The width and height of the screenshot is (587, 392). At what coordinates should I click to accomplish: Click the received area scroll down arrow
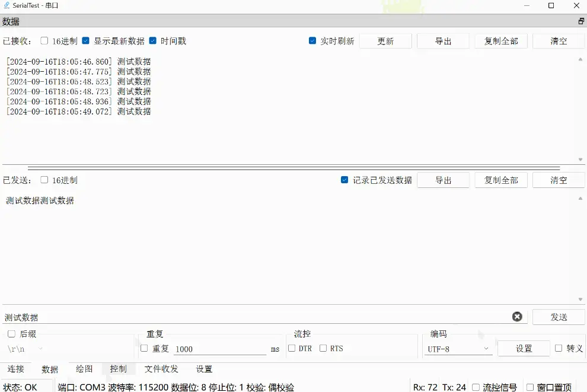(x=580, y=160)
